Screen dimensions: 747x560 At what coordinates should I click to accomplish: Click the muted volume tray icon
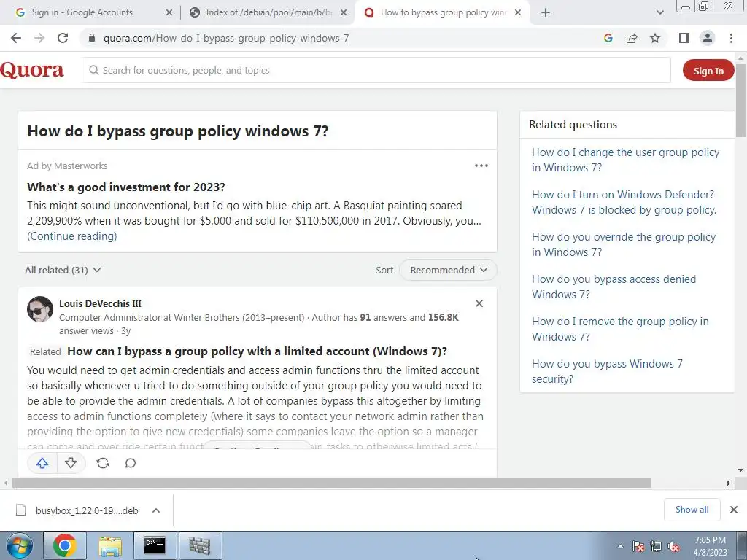coord(673,546)
